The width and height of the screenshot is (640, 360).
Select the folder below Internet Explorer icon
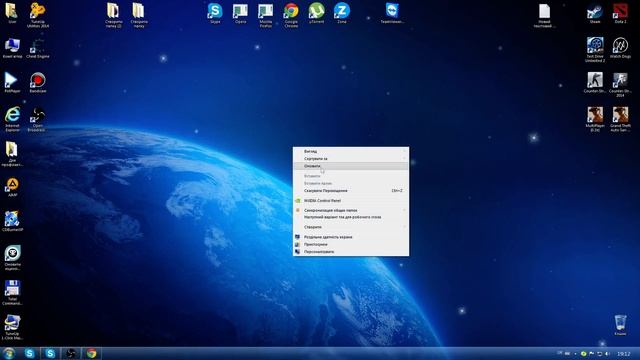(x=12, y=154)
